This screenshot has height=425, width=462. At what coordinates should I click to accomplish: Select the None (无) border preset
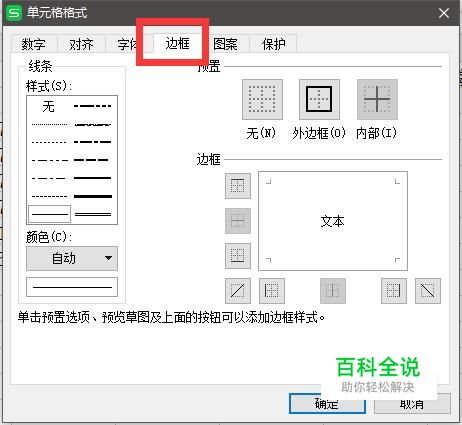(262, 99)
